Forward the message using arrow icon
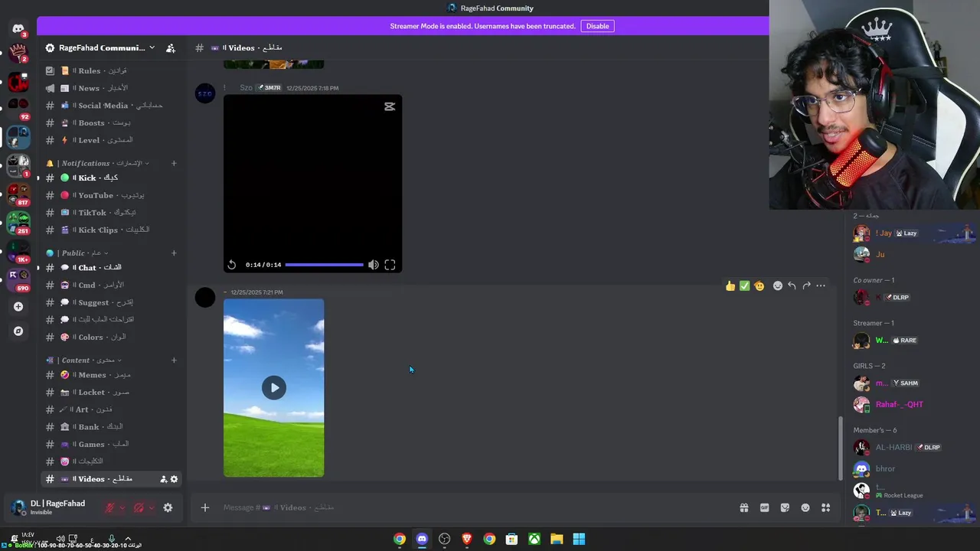Image resolution: width=980 pixels, height=551 pixels. point(806,285)
